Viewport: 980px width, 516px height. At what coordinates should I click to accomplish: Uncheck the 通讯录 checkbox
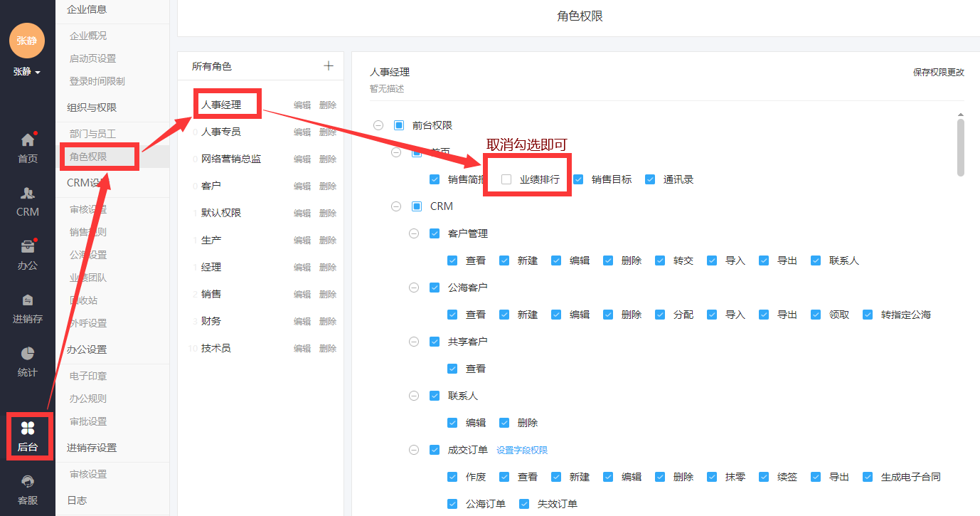click(x=650, y=179)
